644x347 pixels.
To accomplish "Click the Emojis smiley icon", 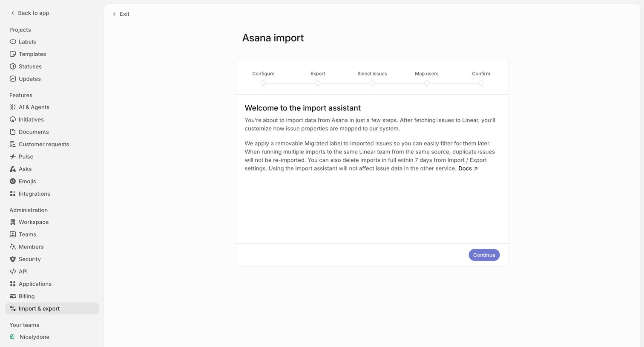I will pyautogui.click(x=13, y=181).
